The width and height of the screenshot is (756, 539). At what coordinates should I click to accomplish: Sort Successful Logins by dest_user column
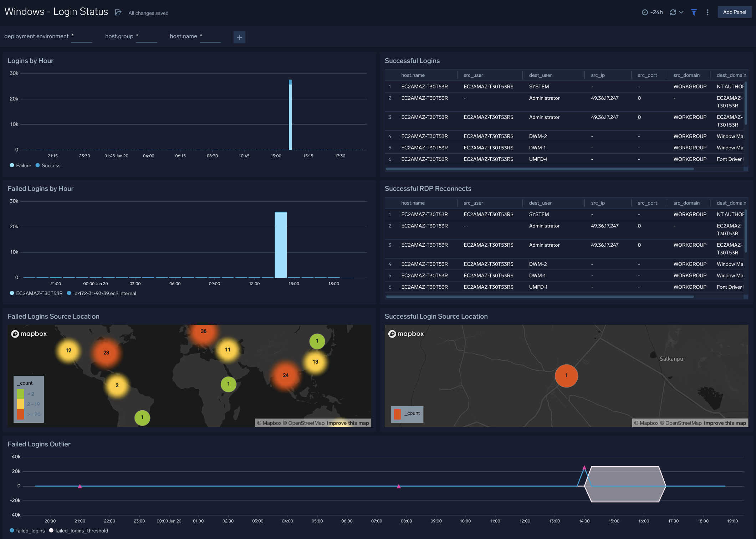540,75
